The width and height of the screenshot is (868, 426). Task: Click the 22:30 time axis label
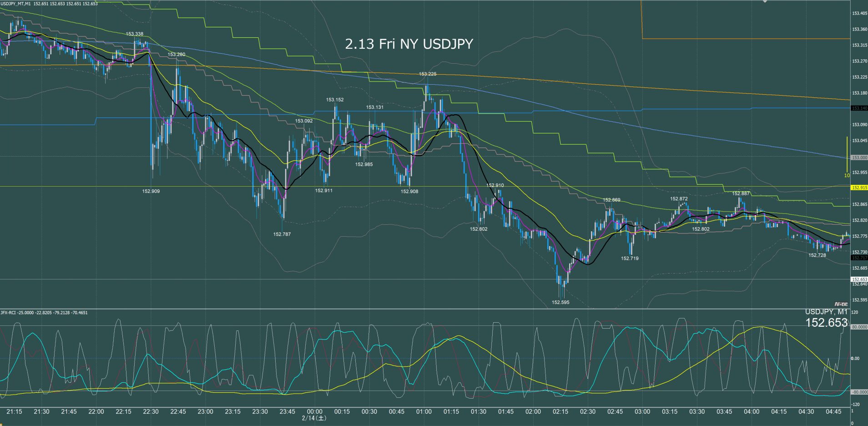[151, 411]
